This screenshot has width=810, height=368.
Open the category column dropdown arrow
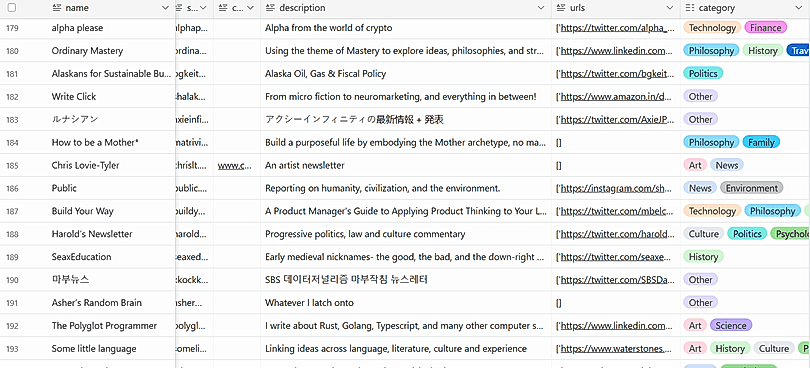(x=799, y=8)
